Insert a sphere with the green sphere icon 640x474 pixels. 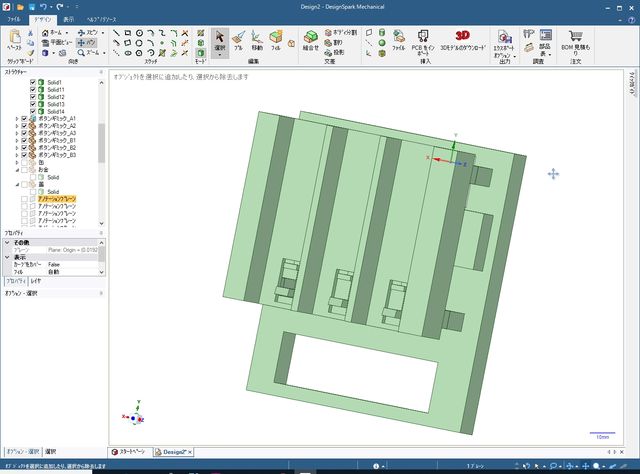pyautogui.click(x=382, y=43)
